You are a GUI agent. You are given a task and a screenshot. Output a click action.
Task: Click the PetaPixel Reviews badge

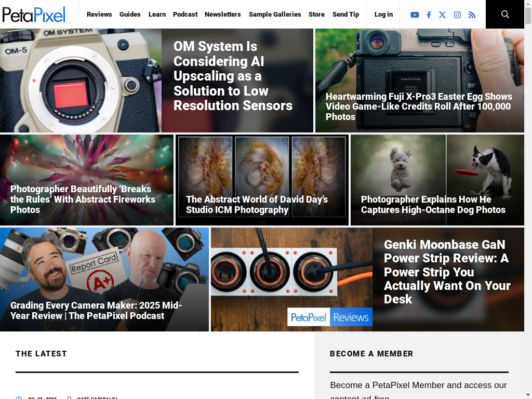coord(330,317)
